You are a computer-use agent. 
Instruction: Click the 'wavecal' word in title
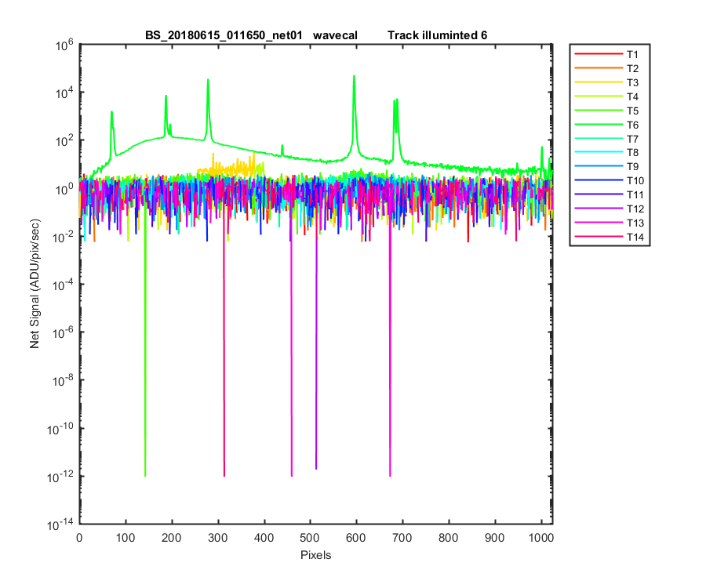[x=335, y=35]
